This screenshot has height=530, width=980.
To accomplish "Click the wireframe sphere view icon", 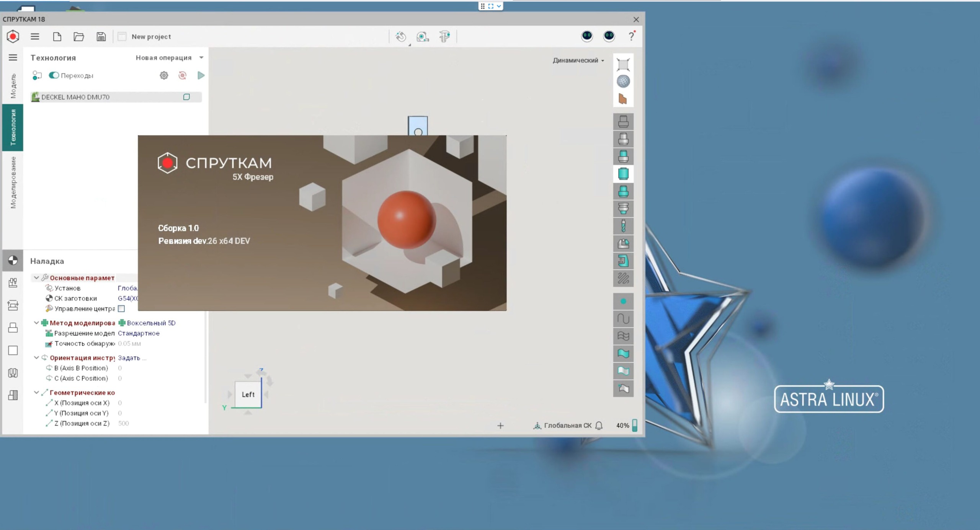I will pos(623,82).
